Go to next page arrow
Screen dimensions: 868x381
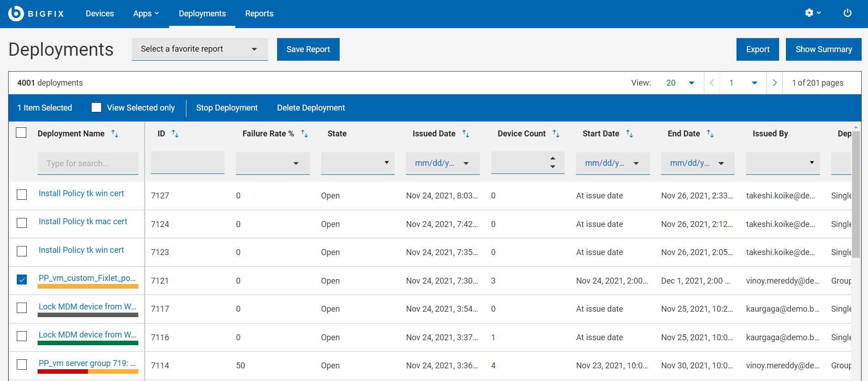coord(775,83)
